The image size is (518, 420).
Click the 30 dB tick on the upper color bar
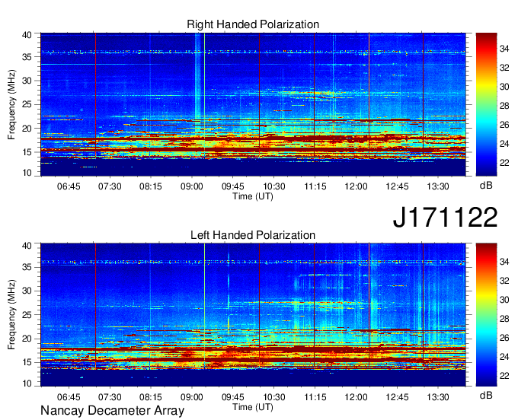point(504,87)
